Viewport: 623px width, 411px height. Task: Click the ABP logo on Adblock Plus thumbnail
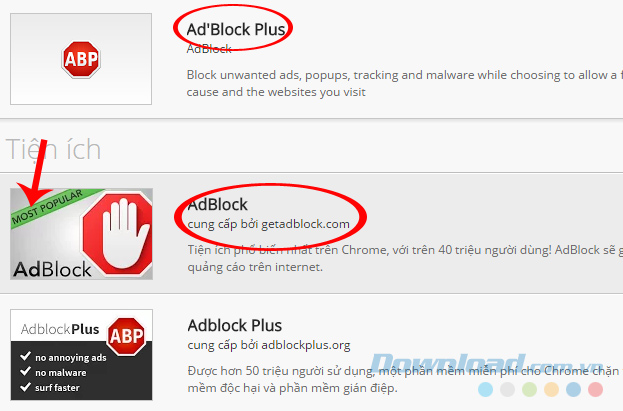[x=126, y=336]
